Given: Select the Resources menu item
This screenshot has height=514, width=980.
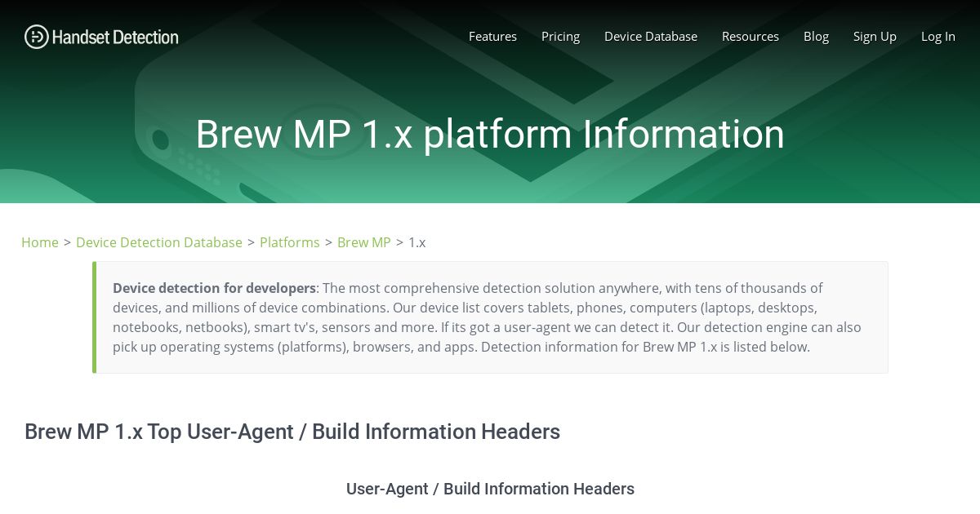Looking at the screenshot, I should (751, 37).
